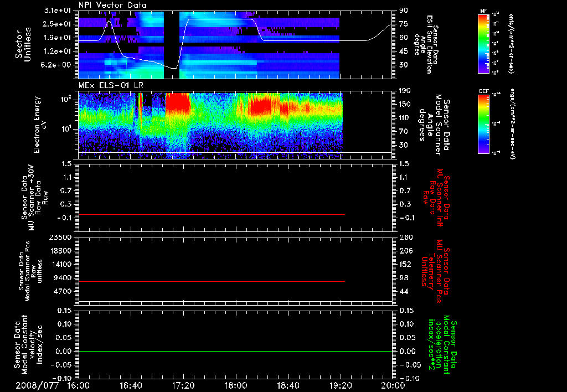Select the "MEx ELS-01 LR" panel title
Screen dimensions: 567x392
click(111, 86)
